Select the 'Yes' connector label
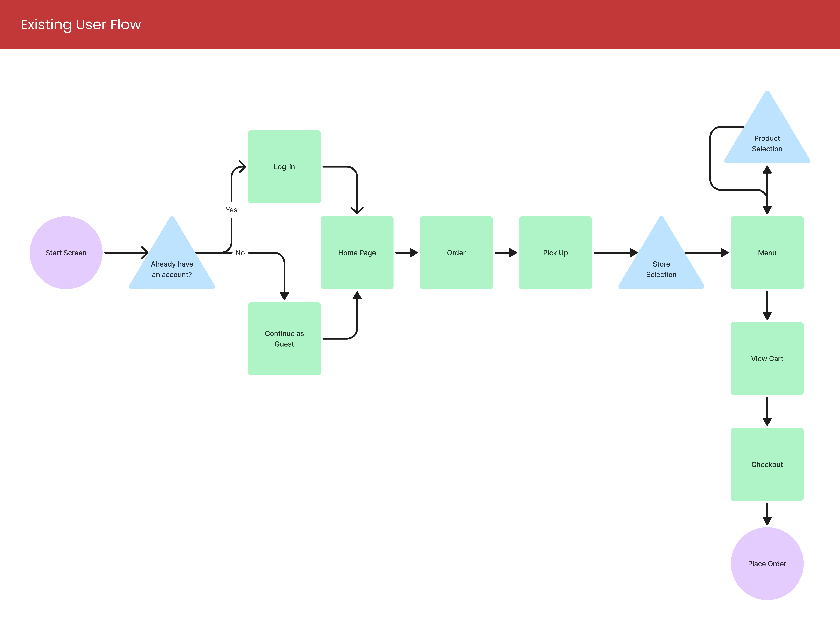This screenshot has width=840, height=642. point(231,210)
